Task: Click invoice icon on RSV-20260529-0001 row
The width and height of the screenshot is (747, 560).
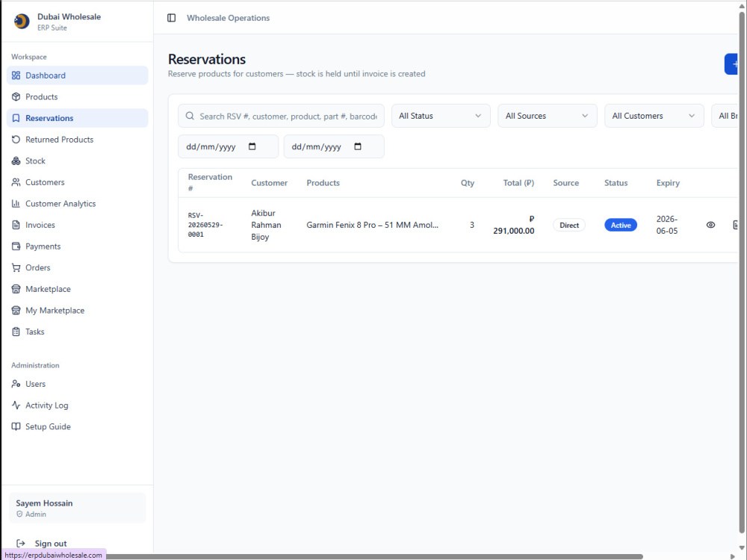Action: [735, 225]
